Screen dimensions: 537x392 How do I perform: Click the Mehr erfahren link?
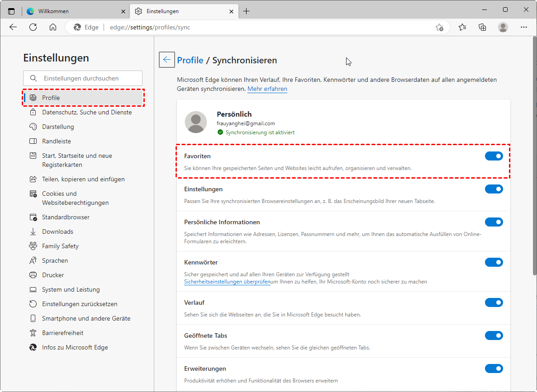[x=267, y=89]
